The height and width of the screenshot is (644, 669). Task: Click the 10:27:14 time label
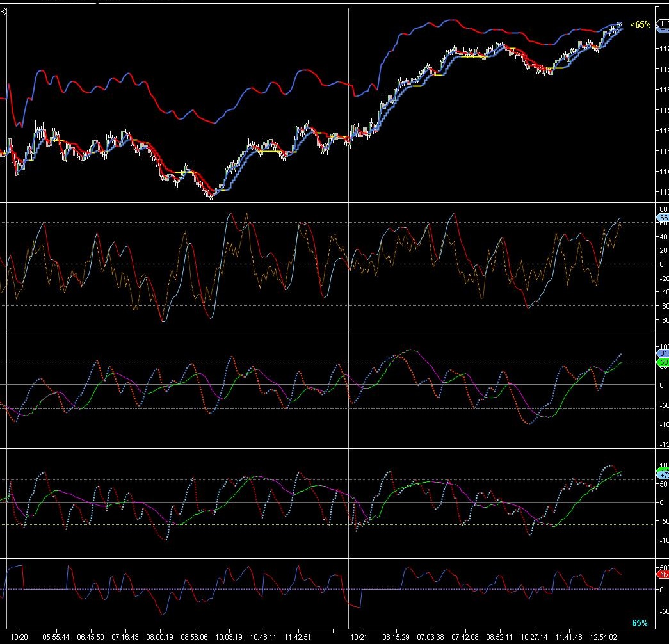tap(534, 637)
